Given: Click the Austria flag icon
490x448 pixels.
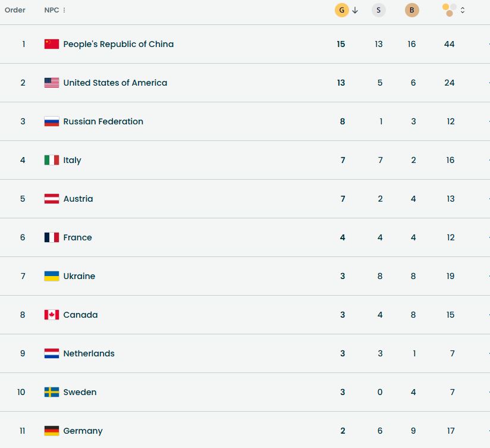Looking at the screenshot, I should point(52,199).
